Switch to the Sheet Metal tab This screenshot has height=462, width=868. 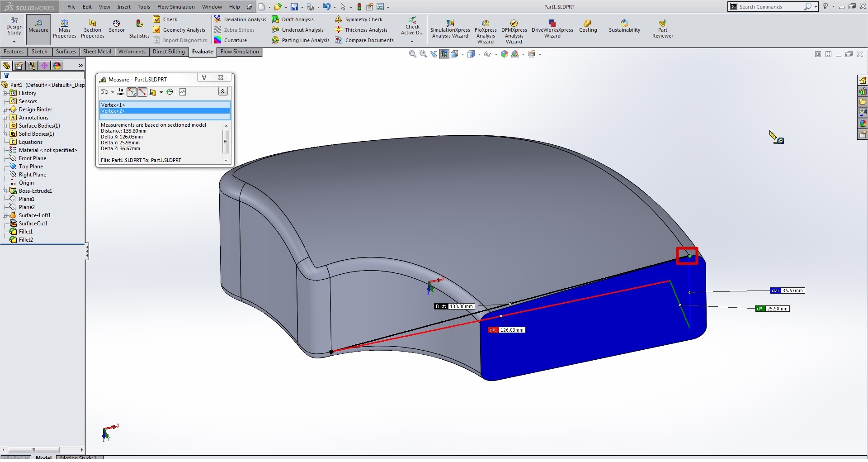(97, 52)
